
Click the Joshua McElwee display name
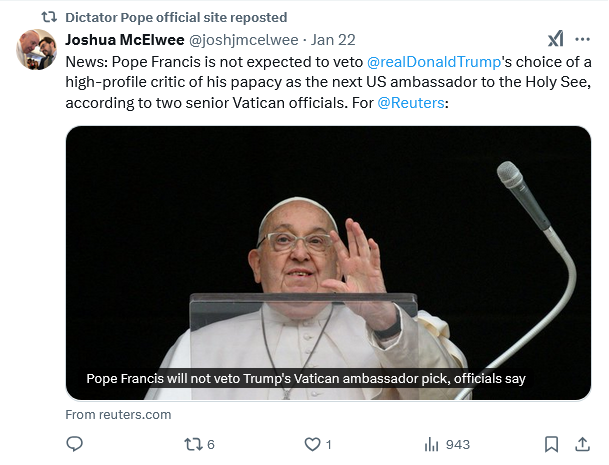point(124,40)
